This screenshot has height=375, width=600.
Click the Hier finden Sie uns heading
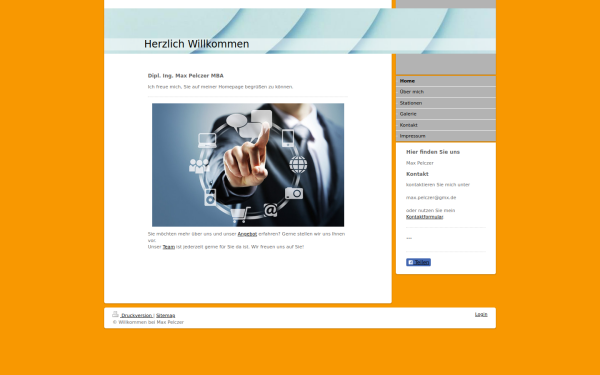tap(433, 152)
